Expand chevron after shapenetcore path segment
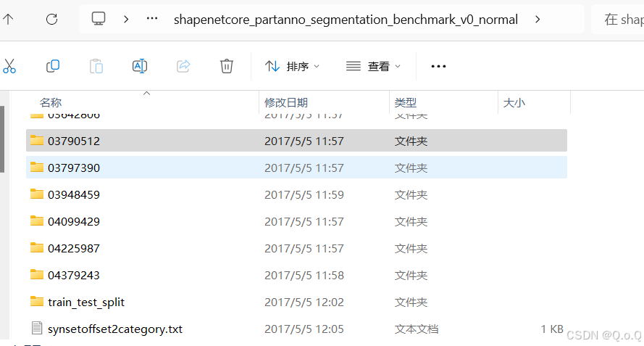Image resolution: width=644 pixels, height=346 pixels. [x=538, y=20]
